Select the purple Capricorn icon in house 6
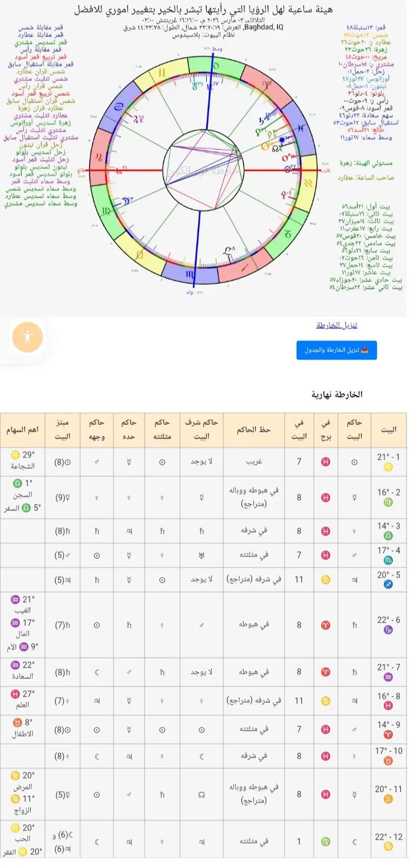 click(388, 630)
